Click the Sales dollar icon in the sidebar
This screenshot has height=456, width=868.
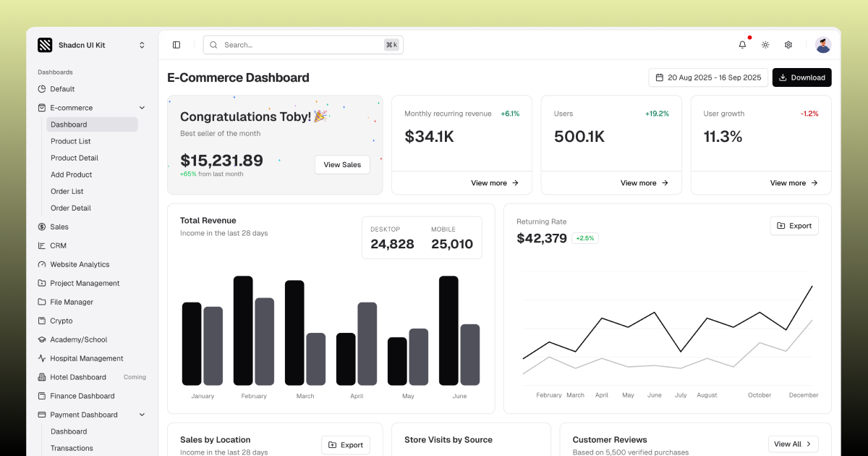[42, 227]
